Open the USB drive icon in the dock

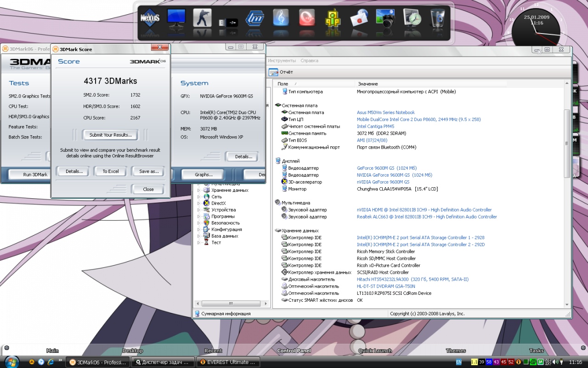click(228, 22)
